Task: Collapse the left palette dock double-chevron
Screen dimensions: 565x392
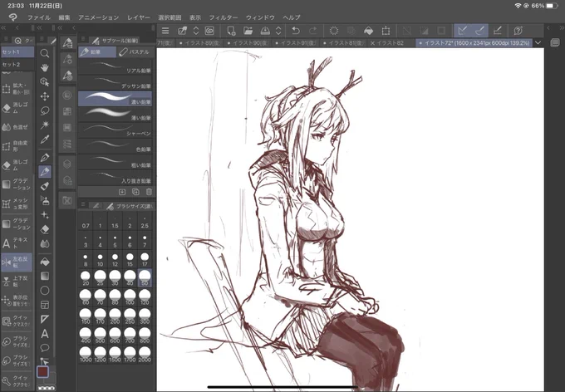Action: 3,28
